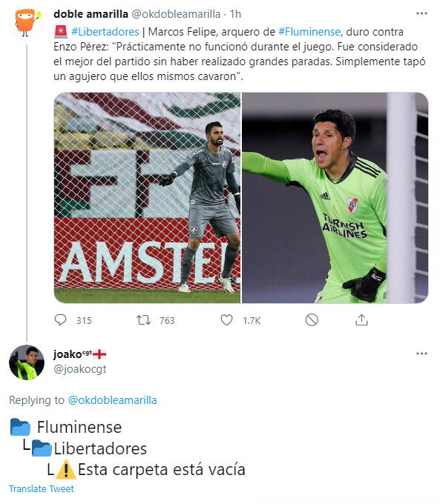The image size is (440, 504).
Task: Click the blue folder icon beside Fluminense
Action: (20, 427)
